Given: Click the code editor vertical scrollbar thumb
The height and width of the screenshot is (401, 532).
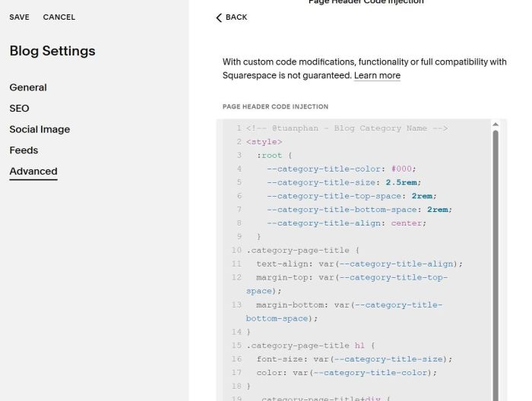Looking at the screenshot, I should pos(496,265).
